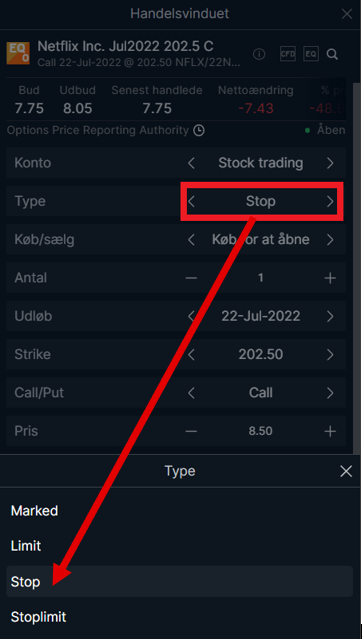The height and width of the screenshot is (639, 362).
Task: Decrease Pris with minus button
Action: (191, 431)
